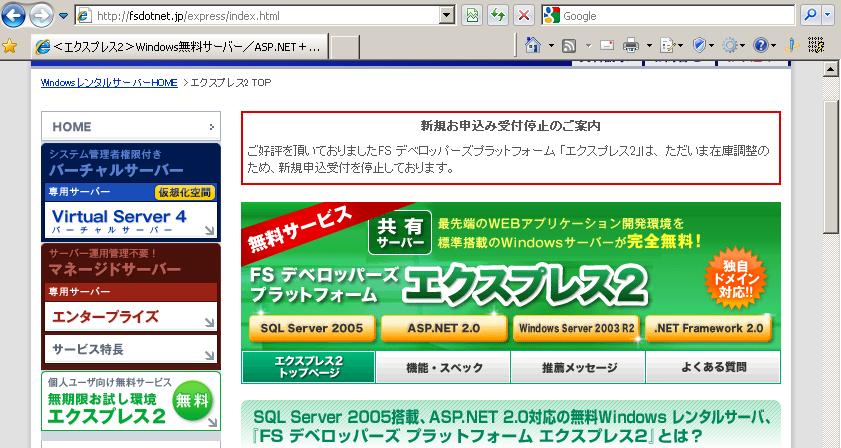This screenshot has width=841, height=448.
Task: Open the search provider dropdown arrow
Action: coord(827,16)
